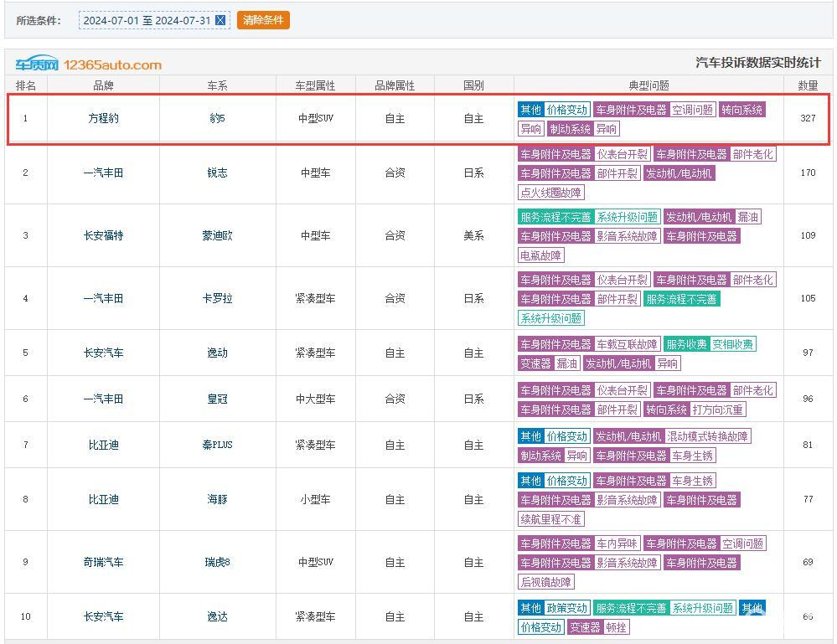Click the 排名 column header
Image resolution: width=837 pixels, height=644 pixels.
tap(26, 85)
